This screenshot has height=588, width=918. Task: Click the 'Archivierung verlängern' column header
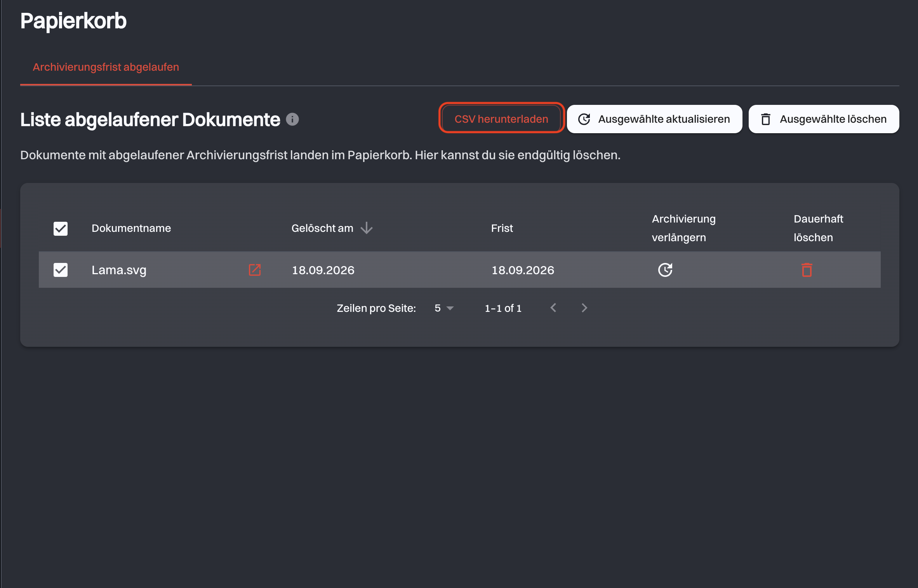[x=683, y=228]
